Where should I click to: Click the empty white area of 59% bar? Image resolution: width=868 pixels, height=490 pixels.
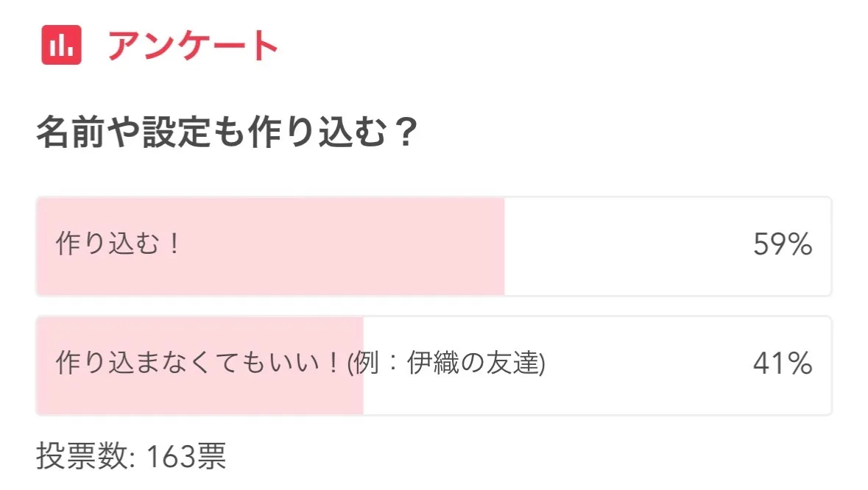pyautogui.click(x=626, y=246)
